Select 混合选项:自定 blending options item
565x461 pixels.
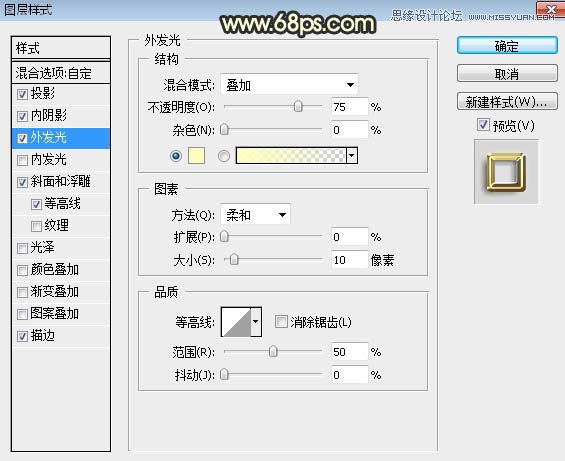tap(61, 73)
